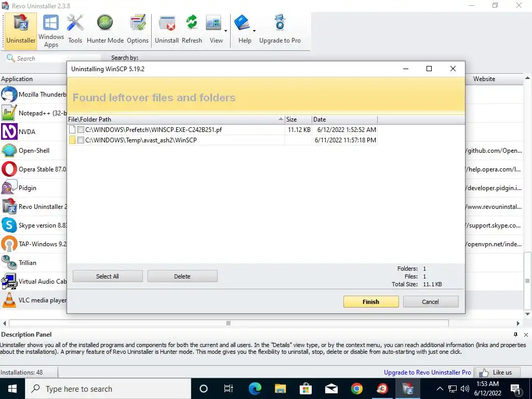Viewport: 532px width, 399px height.
Task: Check the avast_ash2\WinSCP folder checkbox
Action: click(x=81, y=140)
